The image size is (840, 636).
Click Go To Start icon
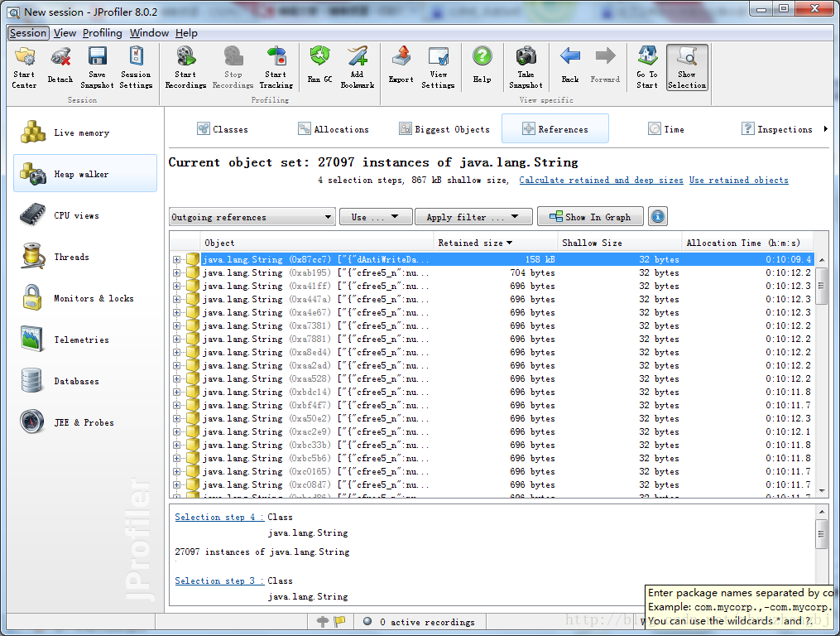[x=647, y=68]
